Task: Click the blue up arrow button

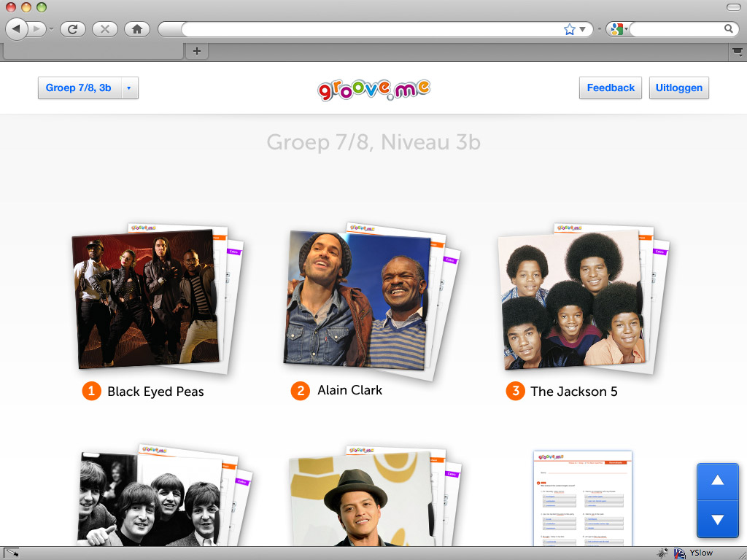Action: click(x=718, y=481)
